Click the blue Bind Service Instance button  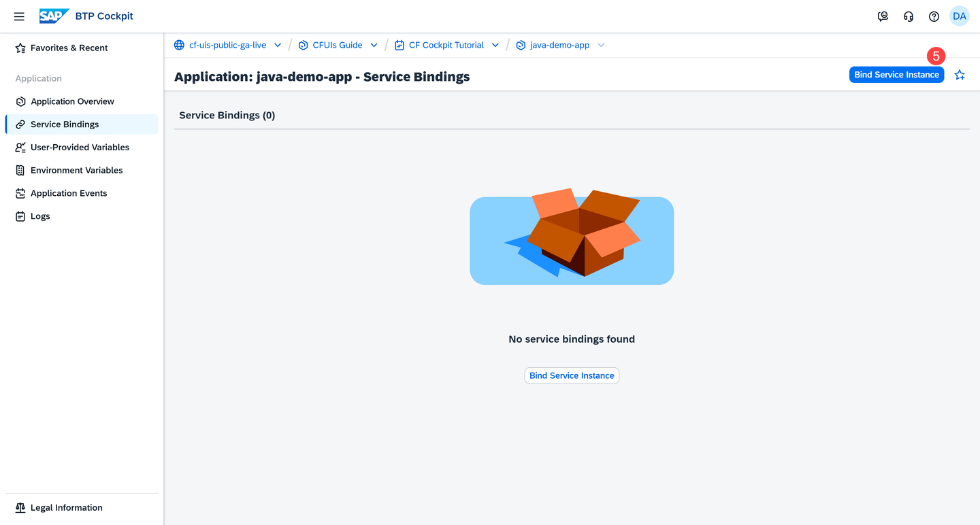[896, 75]
